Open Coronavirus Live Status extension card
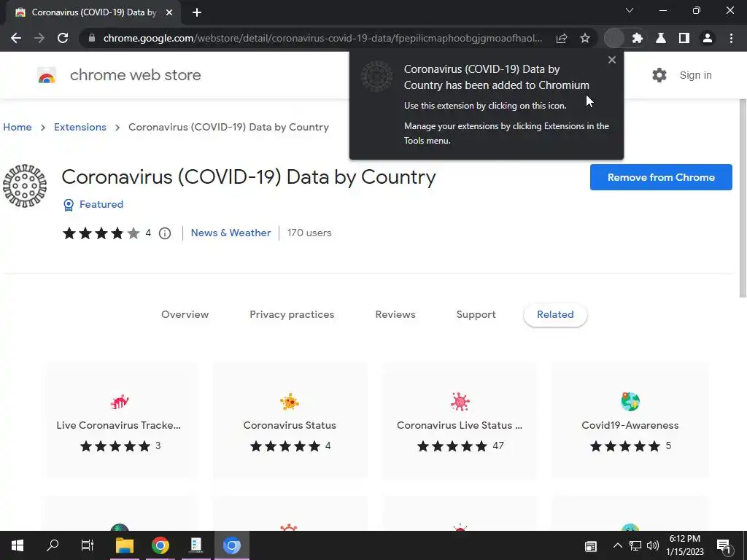Image resolution: width=747 pixels, height=560 pixels. [460, 420]
